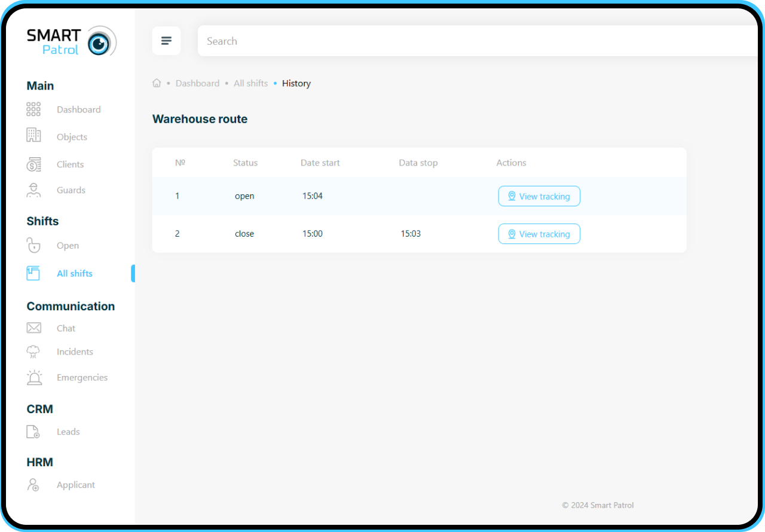Click the Smart Patrol eye logo
The height and width of the screenshot is (532, 765).
coord(100,42)
